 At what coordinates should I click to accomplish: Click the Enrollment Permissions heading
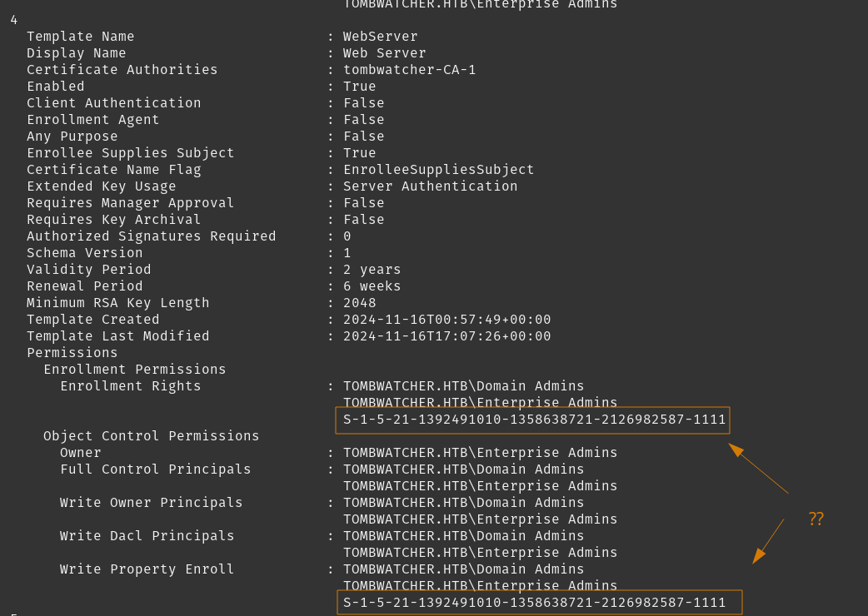tap(135, 370)
